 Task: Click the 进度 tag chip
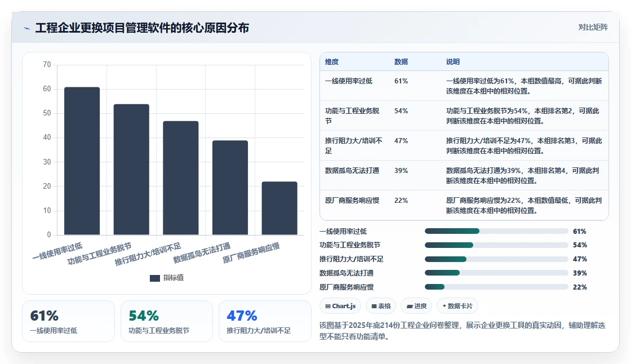(x=416, y=306)
